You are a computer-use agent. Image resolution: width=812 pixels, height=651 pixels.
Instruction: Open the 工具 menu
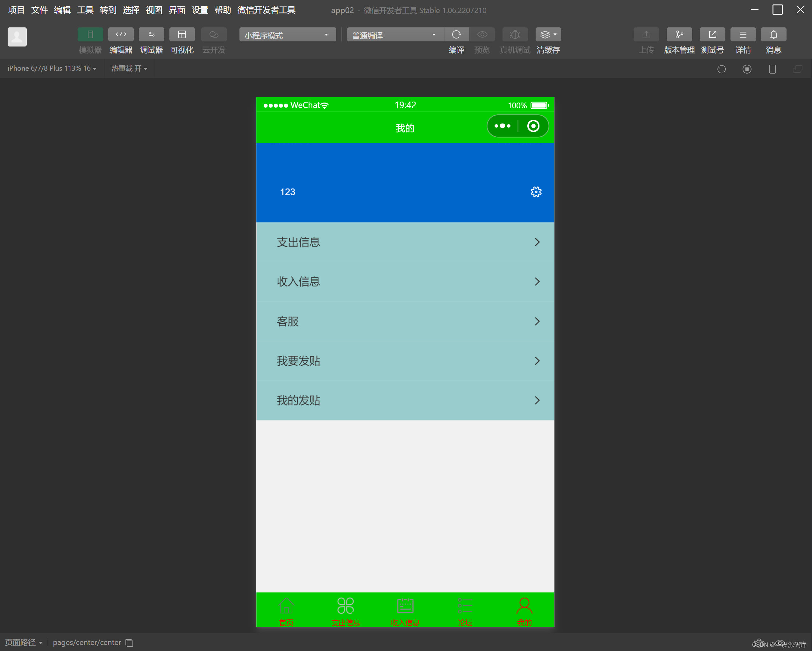click(x=85, y=10)
